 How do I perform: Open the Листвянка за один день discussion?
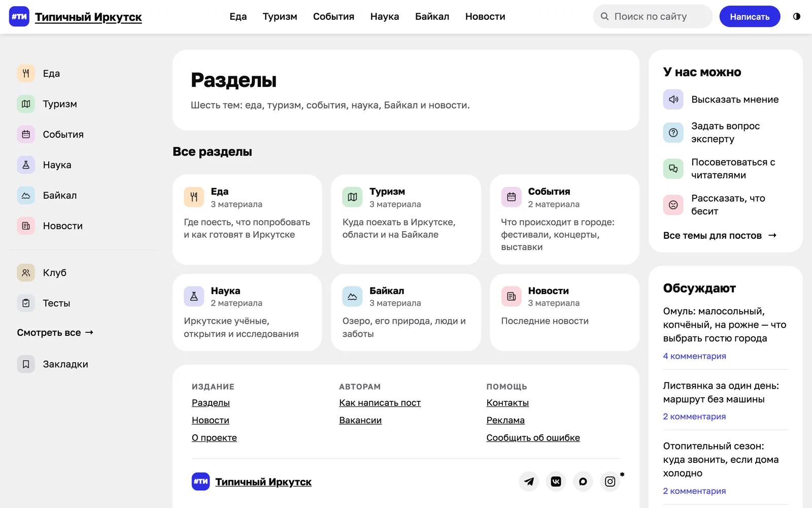click(721, 392)
